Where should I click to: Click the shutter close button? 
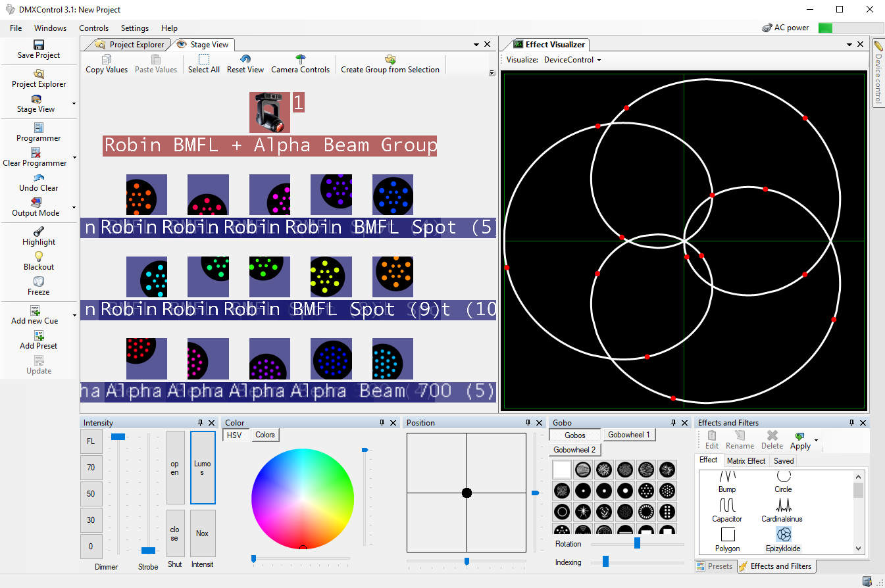point(175,533)
